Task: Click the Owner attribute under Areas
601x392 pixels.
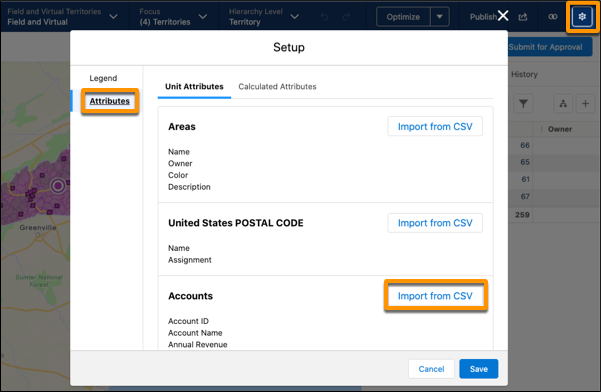Action: (x=180, y=164)
